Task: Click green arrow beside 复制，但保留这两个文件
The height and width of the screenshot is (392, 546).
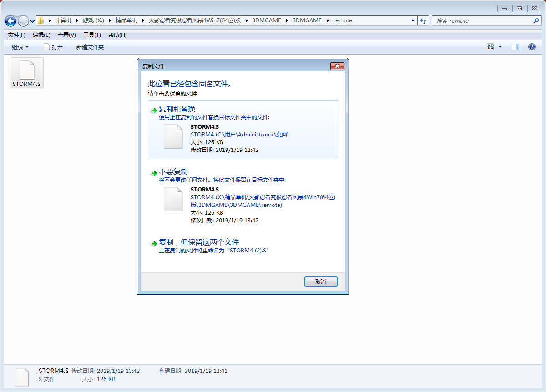Action: (x=154, y=243)
